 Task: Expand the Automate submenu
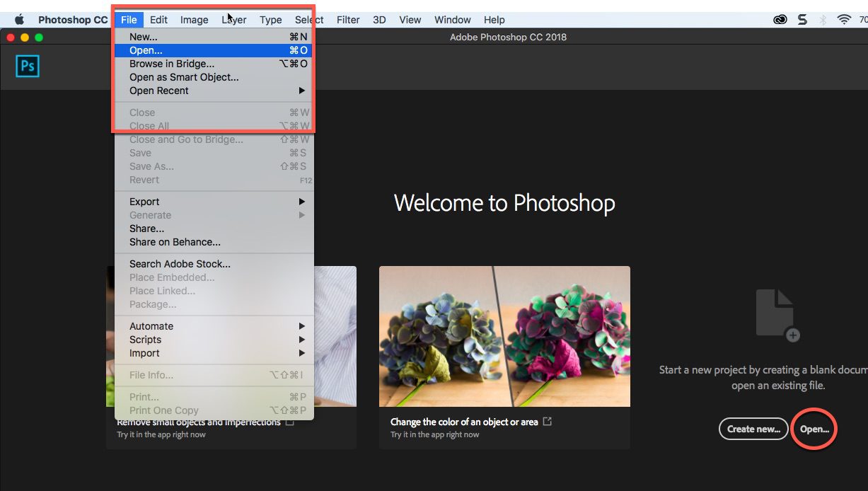click(151, 325)
